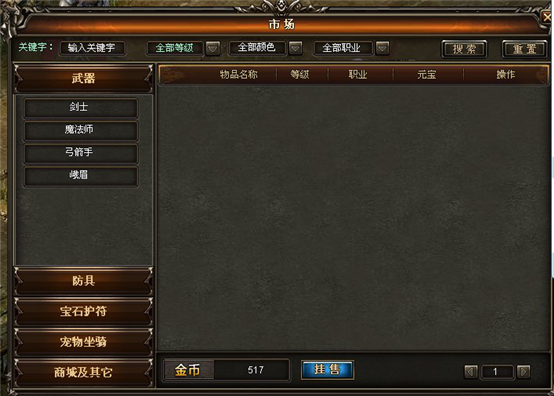The image size is (554, 396).
Task: Expand the 全部颜色 color dropdown arrow
Action: (x=295, y=48)
